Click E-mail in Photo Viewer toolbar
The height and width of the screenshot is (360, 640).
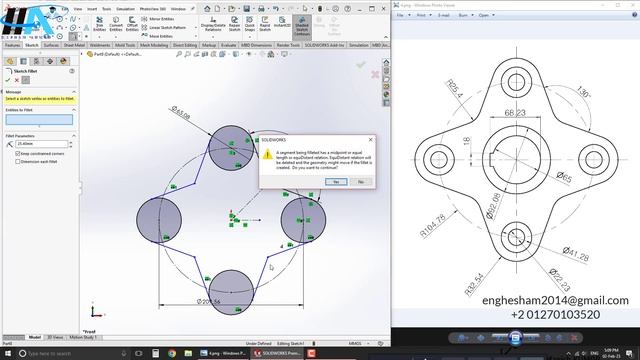pyautogui.click(x=444, y=15)
